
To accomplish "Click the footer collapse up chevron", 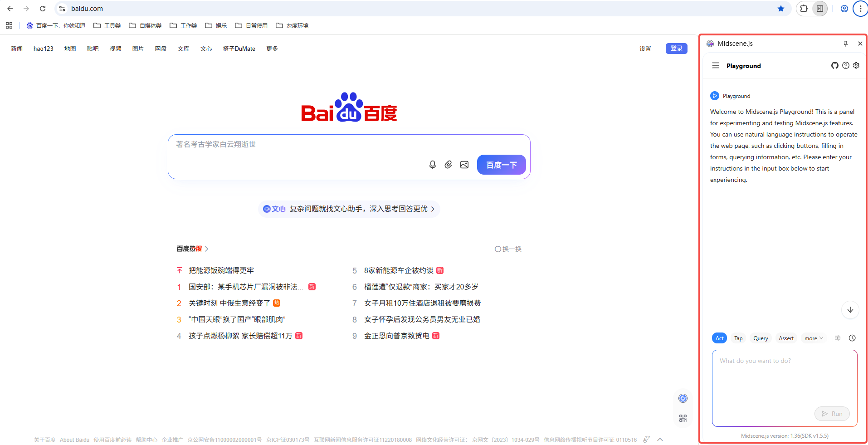I will [x=660, y=439].
